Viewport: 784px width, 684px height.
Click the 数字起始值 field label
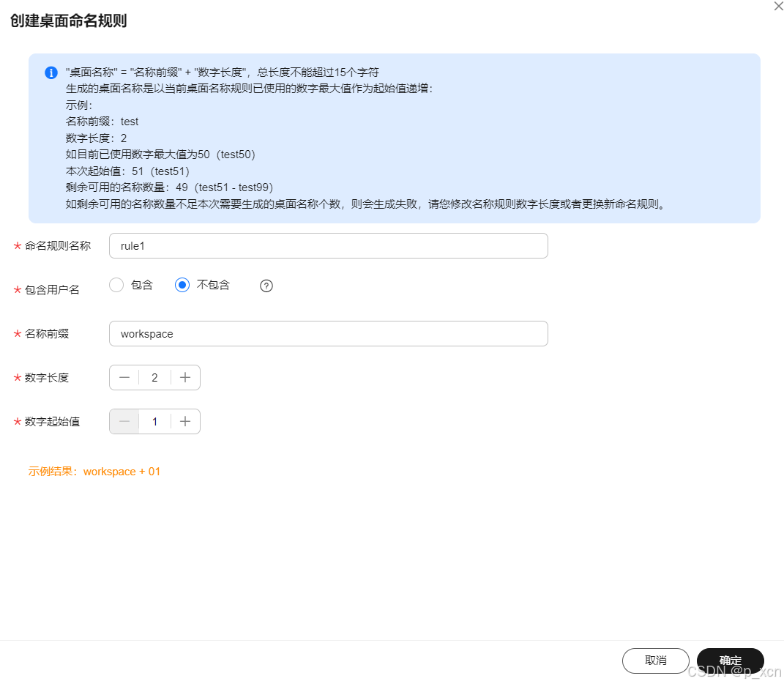(53, 421)
